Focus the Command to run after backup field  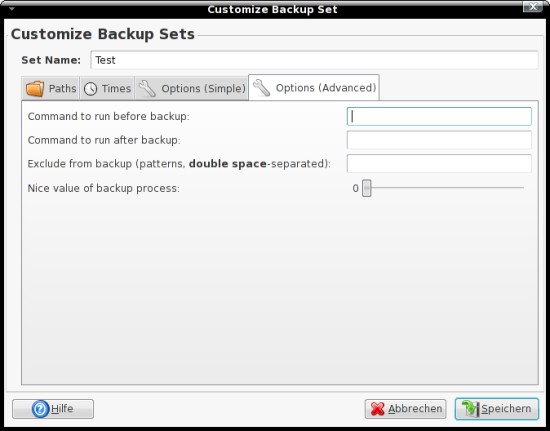tap(439, 140)
